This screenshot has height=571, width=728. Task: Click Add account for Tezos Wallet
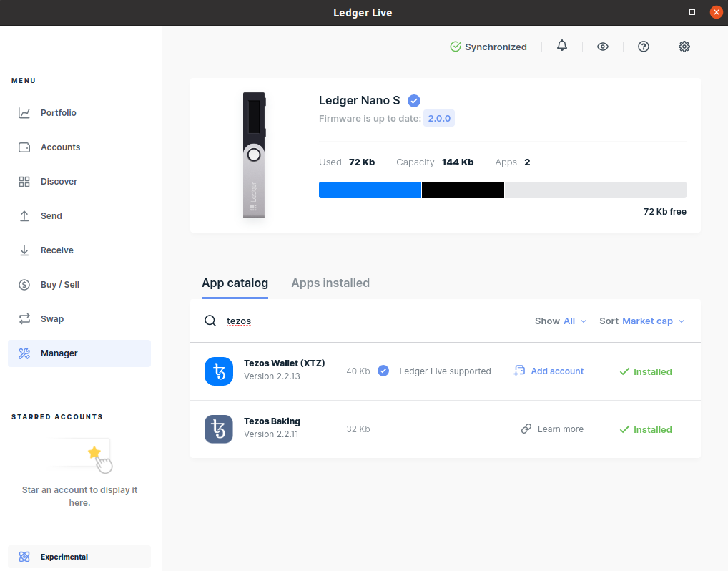pos(549,371)
